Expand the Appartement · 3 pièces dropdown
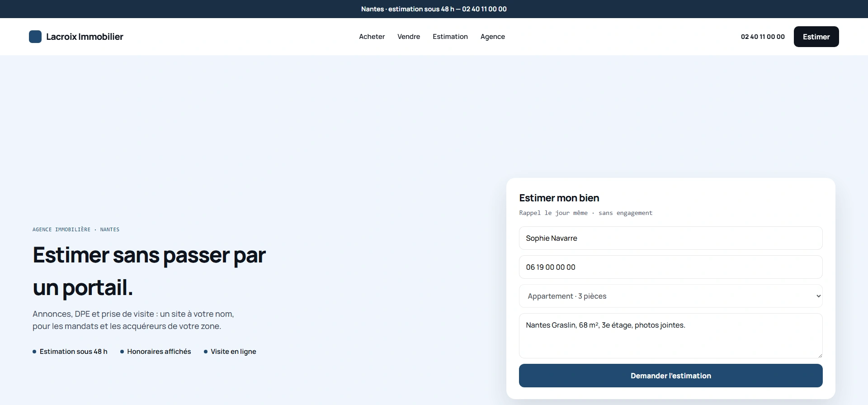868x405 pixels. (x=671, y=296)
